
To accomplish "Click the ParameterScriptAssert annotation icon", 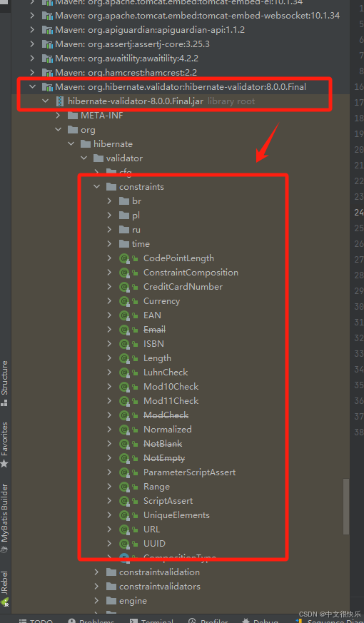I will click(x=124, y=472).
